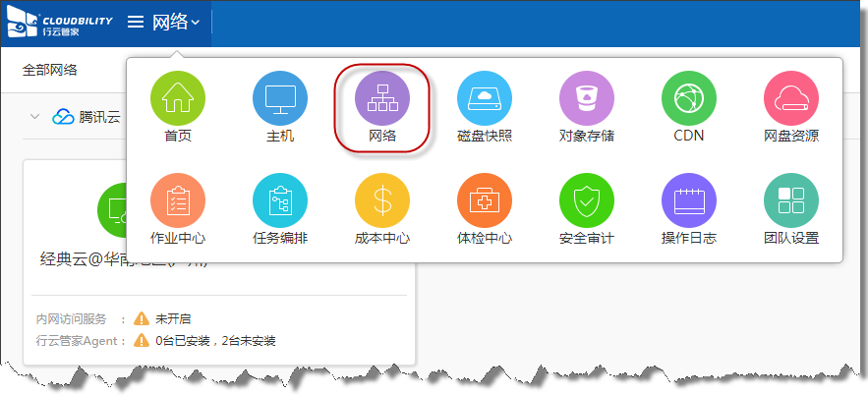Screen dimensions: 868x396
Task: Open 对象存储 object storage icon
Action: (587, 99)
